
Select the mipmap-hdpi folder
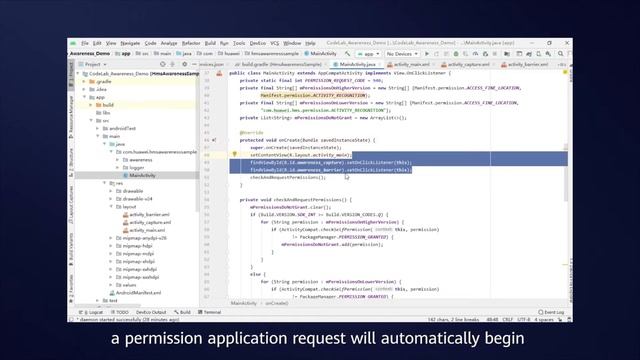pyautogui.click(x=137, y=246)
